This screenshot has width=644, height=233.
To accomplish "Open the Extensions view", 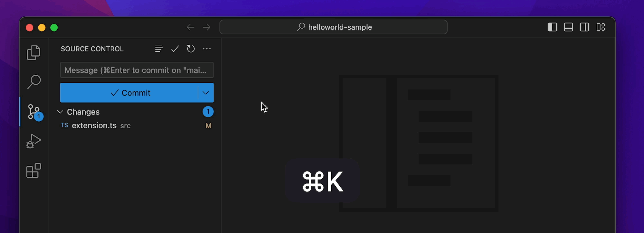I will 33,171.
